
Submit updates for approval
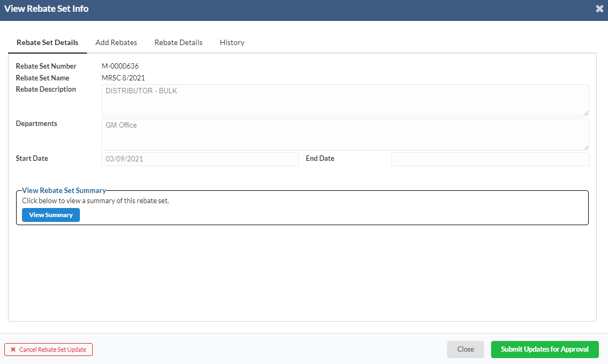coord(545,350)
